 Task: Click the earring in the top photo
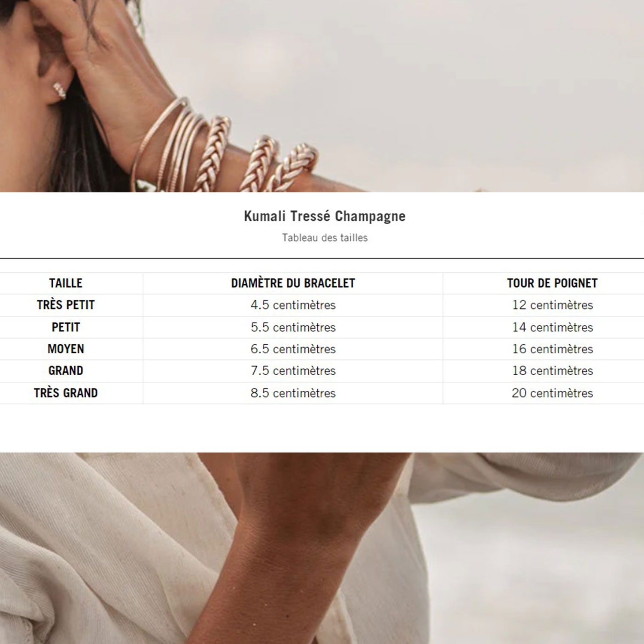click(59, 91)
